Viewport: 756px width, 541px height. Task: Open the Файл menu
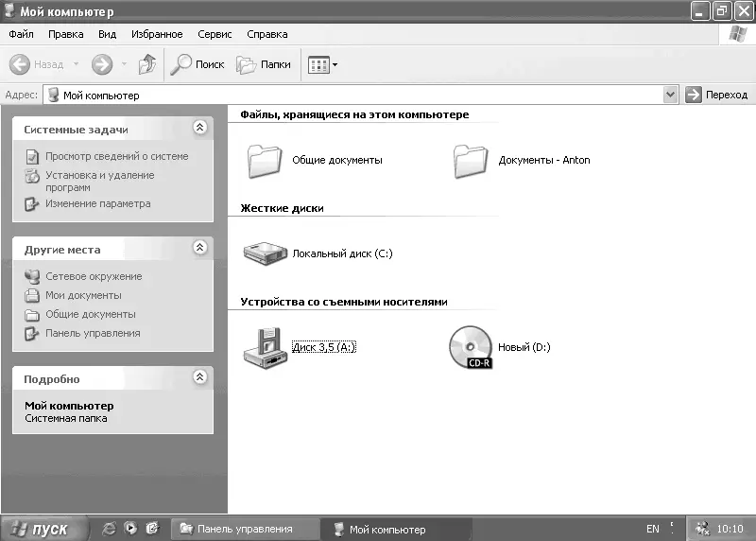coord(21,34)
